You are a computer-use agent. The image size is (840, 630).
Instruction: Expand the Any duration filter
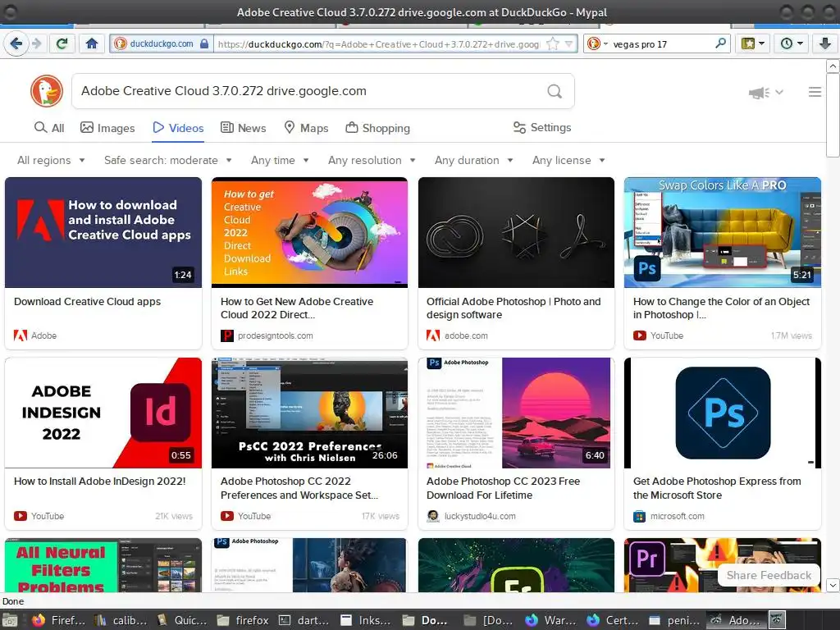tap(473, 160)
